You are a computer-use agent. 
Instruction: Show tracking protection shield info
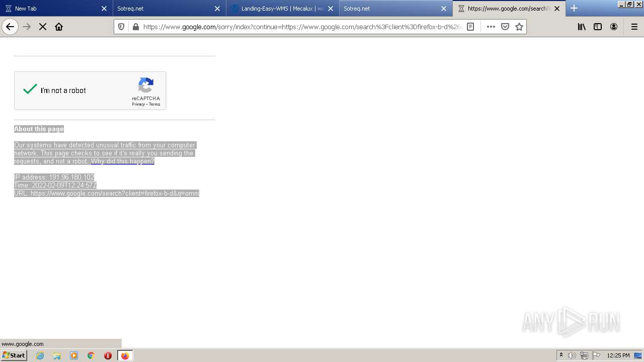[121, 27]
